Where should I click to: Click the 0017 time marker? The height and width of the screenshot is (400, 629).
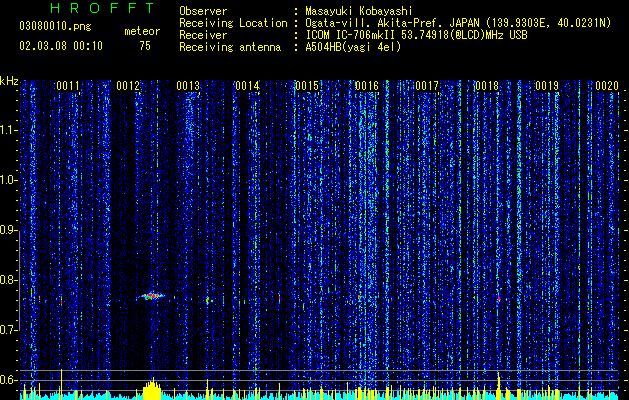click(x=427, y=86)
